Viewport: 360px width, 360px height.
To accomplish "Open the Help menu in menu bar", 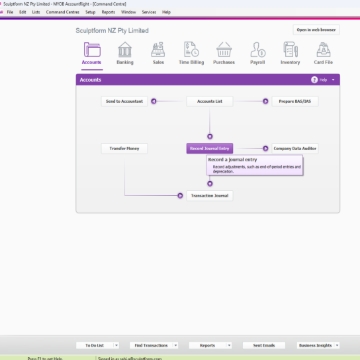I will click(166, 12).
